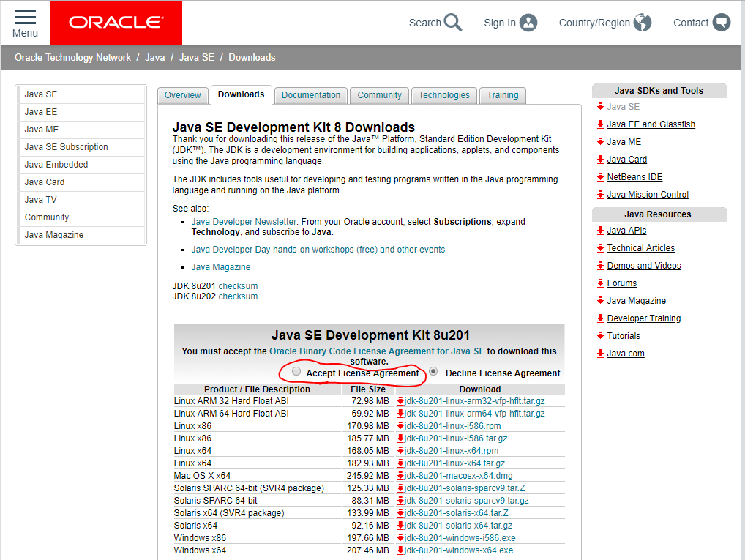745x560 pixels.
Task: Download jdk-8u201-linux-arm64-vfp-hflt.tar.gz
Action: 475,414
